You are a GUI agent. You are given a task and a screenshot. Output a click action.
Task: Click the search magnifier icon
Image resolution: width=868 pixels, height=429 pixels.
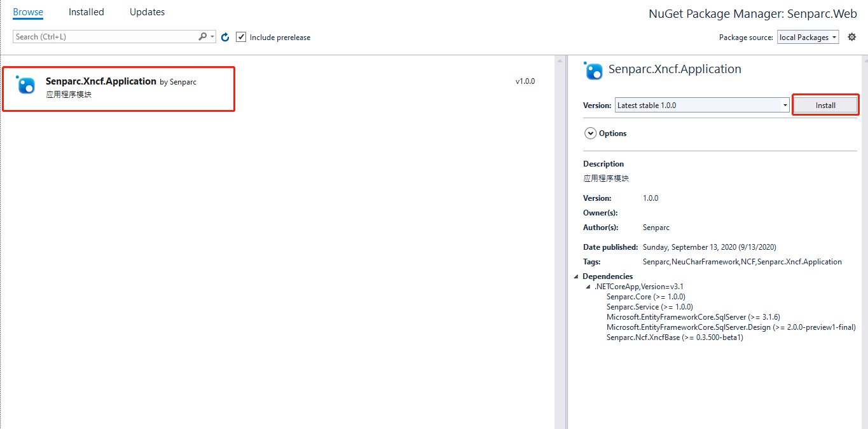click(x=202, y=37)
